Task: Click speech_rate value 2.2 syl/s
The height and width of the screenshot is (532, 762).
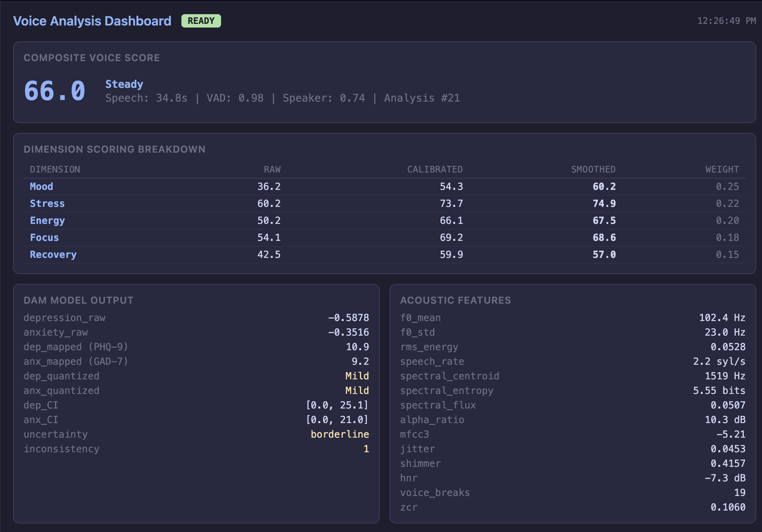Action: click(719, 362)
